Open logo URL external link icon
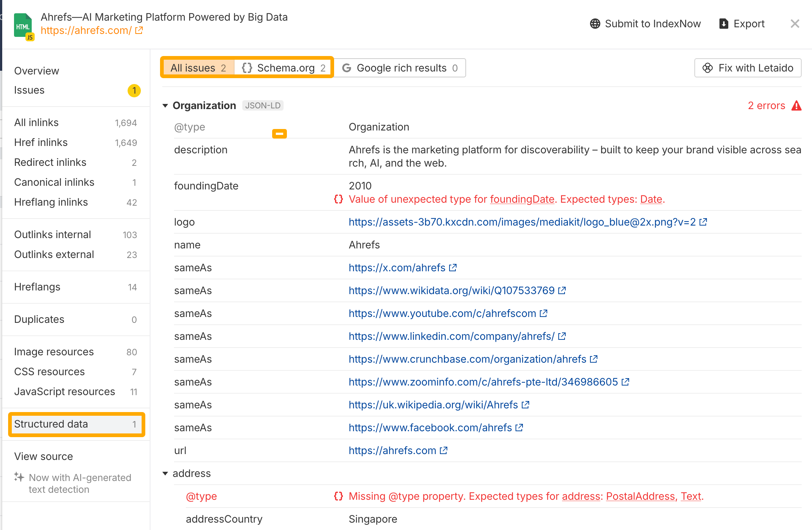Screen dimensions: 812x530 [703, 222]
